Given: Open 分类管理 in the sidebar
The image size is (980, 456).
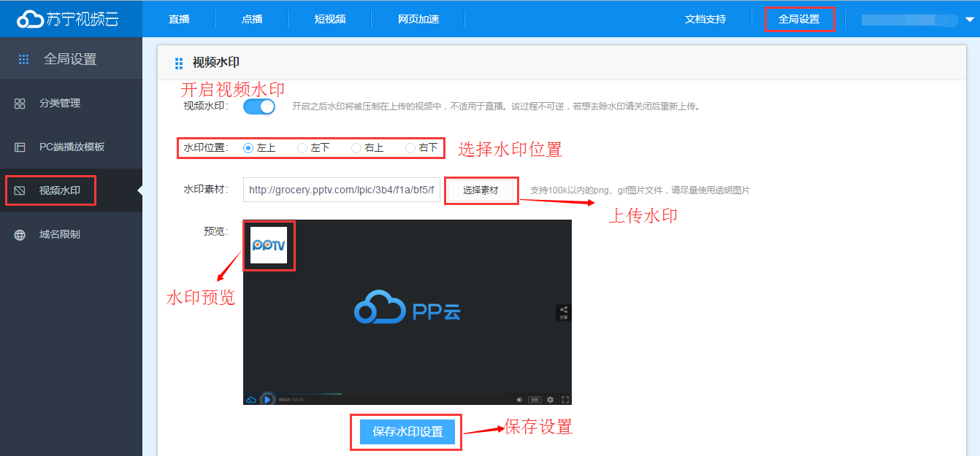Looking at the screenshot, I should (x=60, y=104).
